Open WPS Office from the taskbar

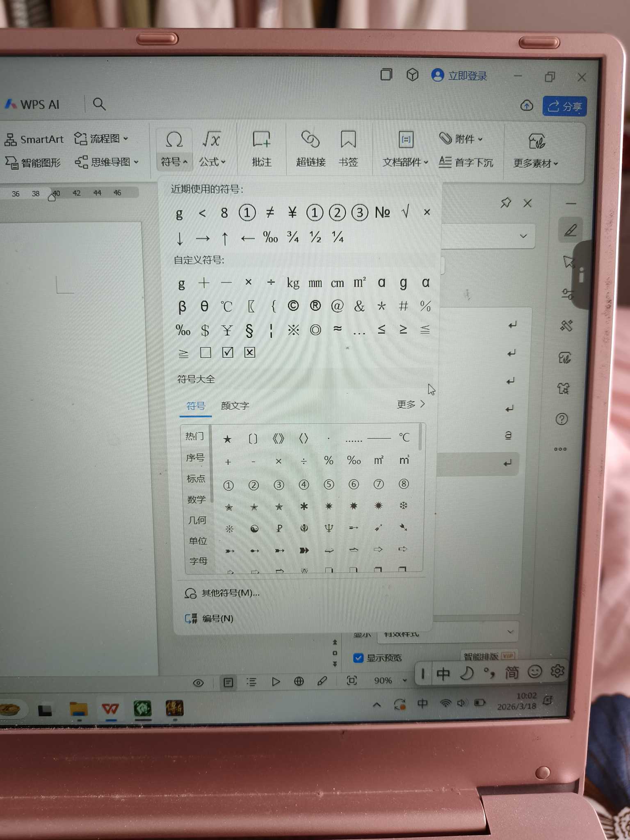click(110, 708)
